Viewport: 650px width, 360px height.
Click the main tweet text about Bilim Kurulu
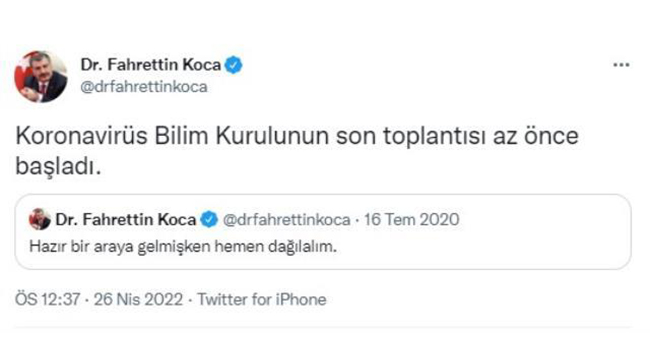(x=297, y=151)
